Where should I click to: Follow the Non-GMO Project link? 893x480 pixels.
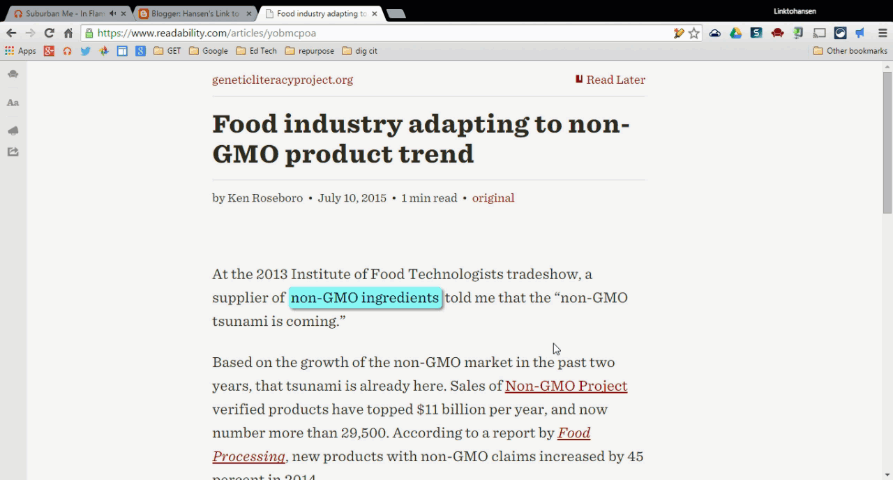[x=566, y=386]
